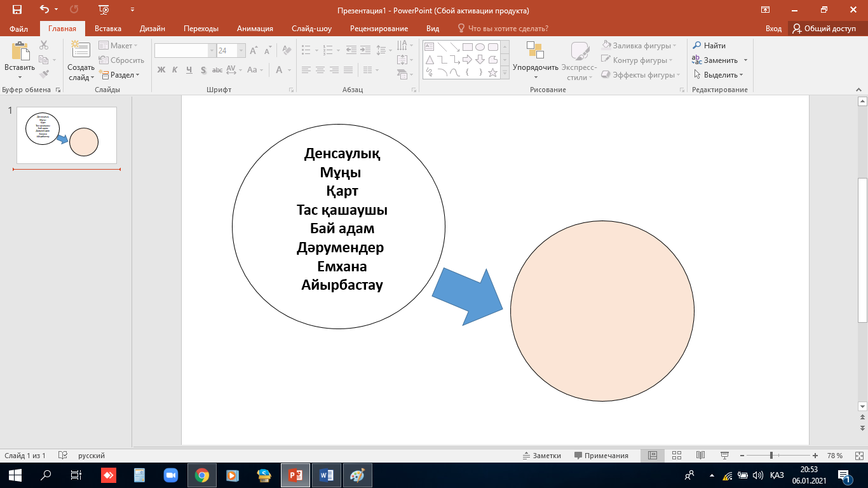868x488 pixels.
Task: Start slideshow from status bar icon
Action: [x=724, y=456]
